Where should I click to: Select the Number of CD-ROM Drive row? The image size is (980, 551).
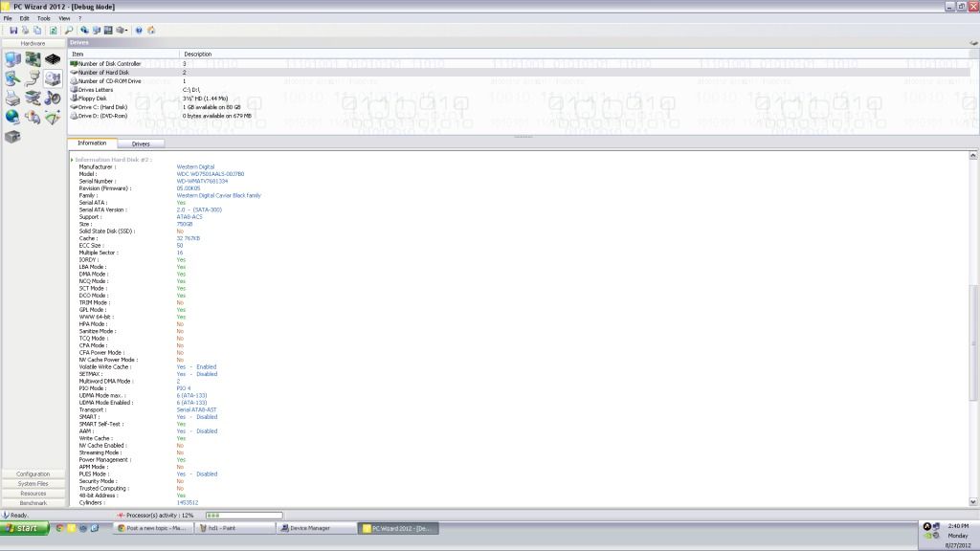(520, 81)
